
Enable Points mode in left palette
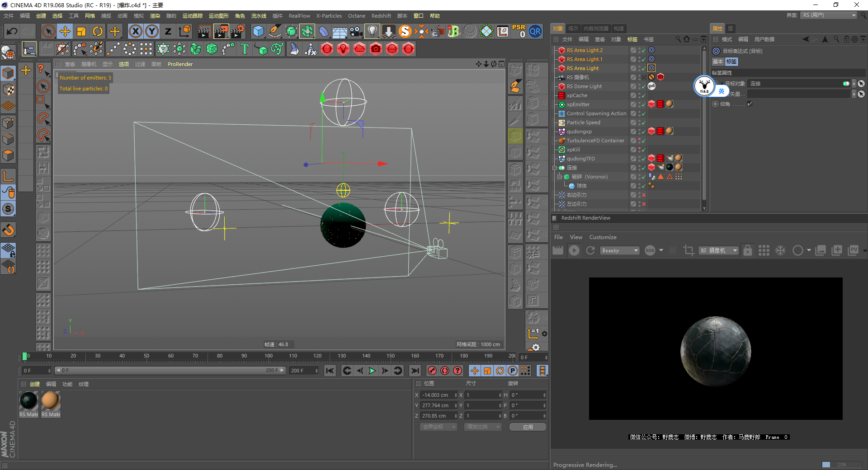[x=8, y=122]
